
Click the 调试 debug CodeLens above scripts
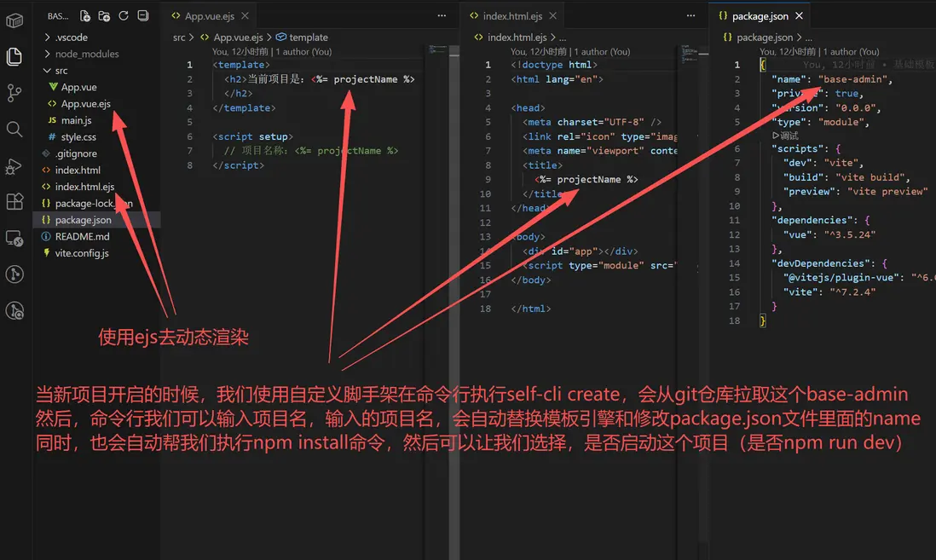click(785, 136)
